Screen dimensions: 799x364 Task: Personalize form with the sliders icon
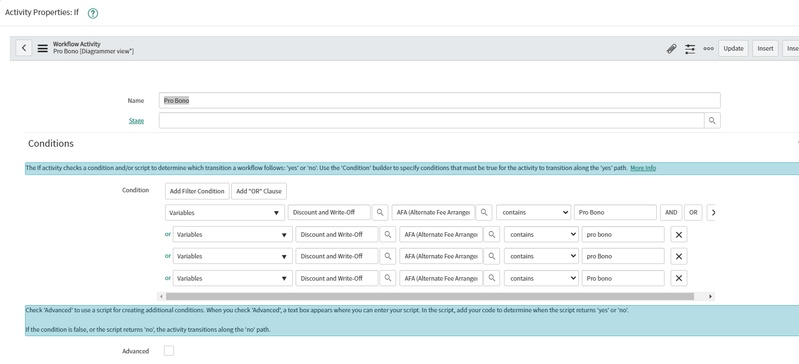(690, 48)
